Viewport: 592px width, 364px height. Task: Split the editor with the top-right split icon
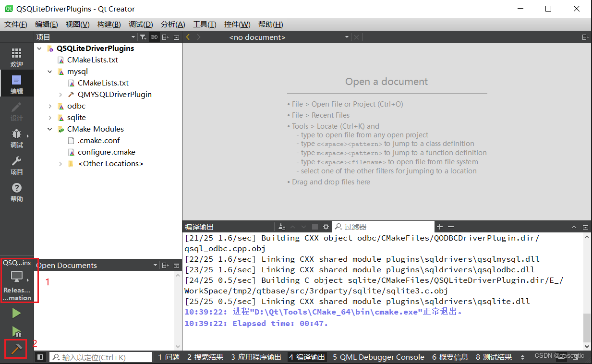[x=585, y=37]
